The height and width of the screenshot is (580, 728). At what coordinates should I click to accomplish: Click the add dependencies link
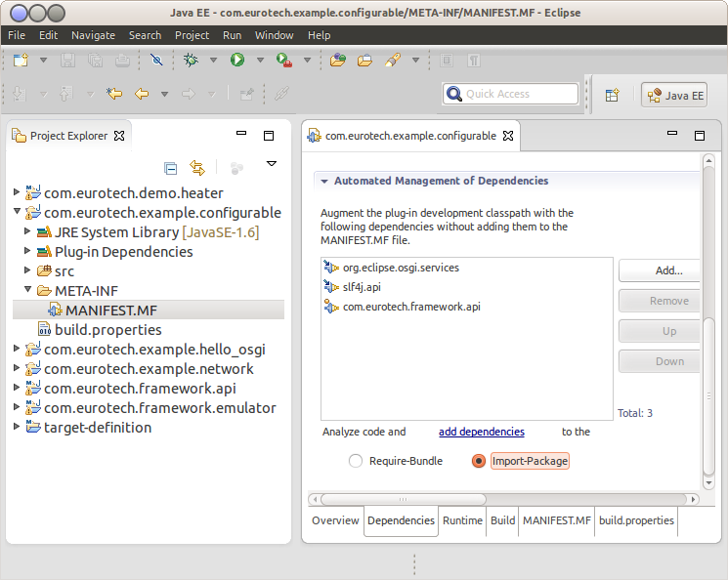481,432
